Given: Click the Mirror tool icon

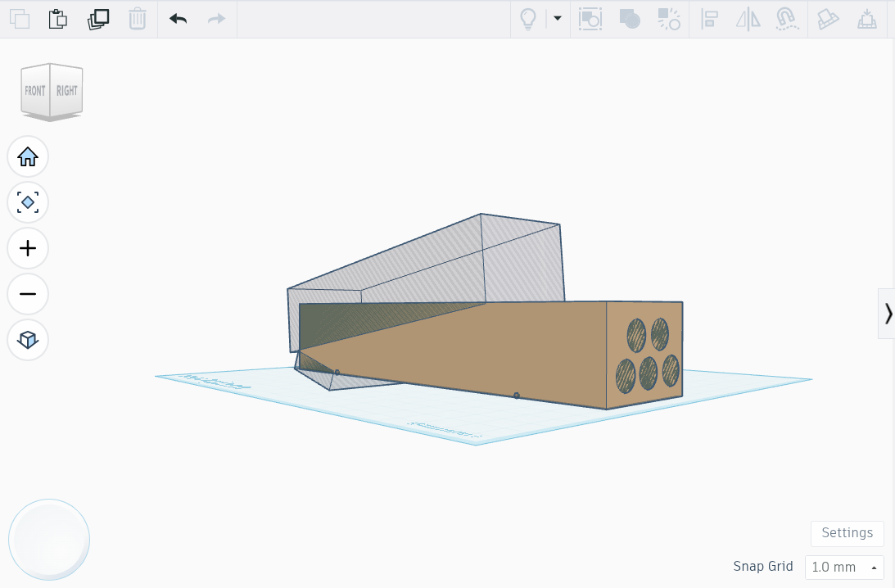Looking at the screenshot, I should 748,19.
